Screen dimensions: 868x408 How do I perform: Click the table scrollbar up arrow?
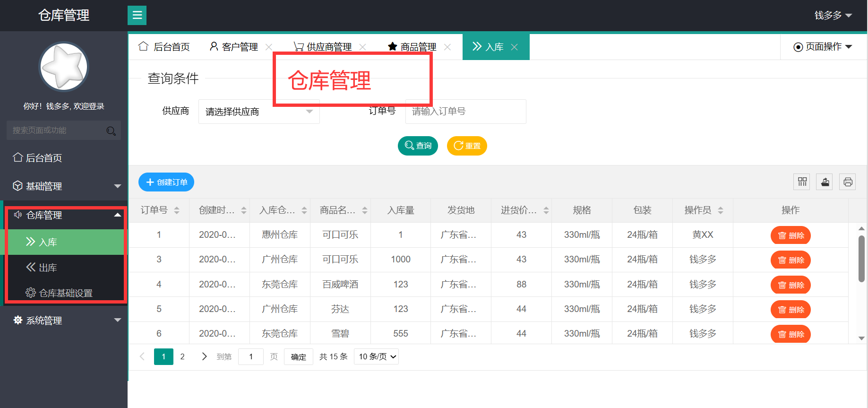(862, 228)
